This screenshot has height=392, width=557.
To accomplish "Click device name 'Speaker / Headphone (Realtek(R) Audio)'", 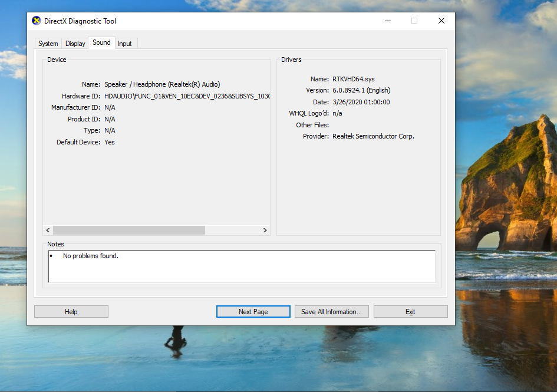I will 162,84.
